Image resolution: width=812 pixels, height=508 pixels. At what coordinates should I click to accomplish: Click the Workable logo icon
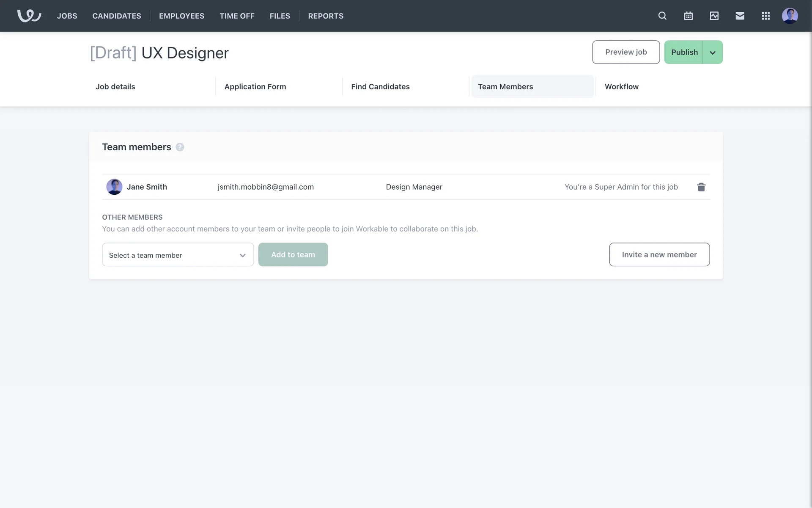[x=29, y=16]
